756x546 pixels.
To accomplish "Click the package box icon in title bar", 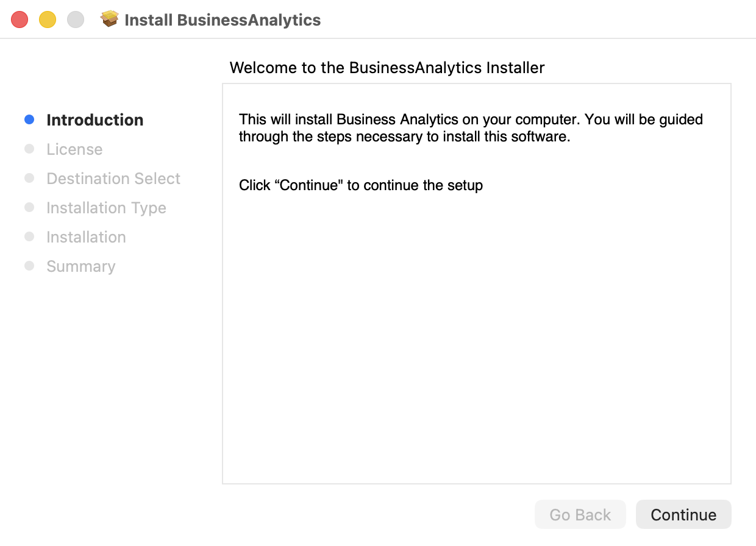I will (109, 19).
